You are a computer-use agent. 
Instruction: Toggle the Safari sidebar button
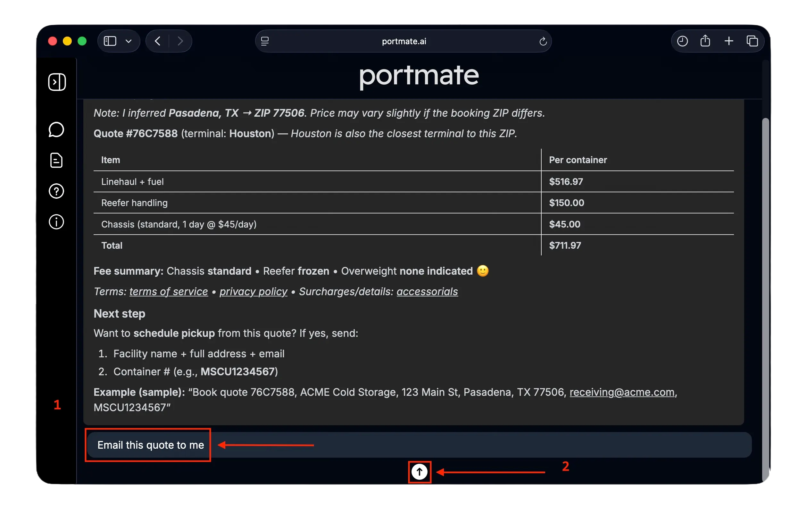coord(110,41)
